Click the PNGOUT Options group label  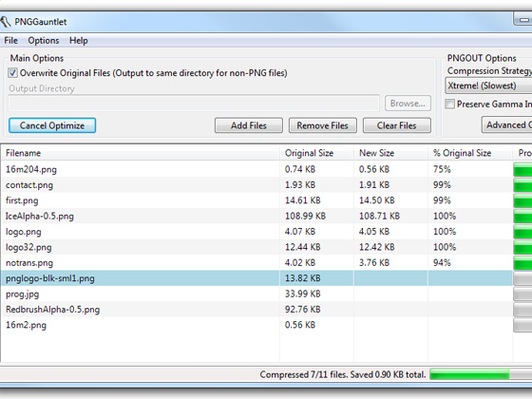(482, 58)
